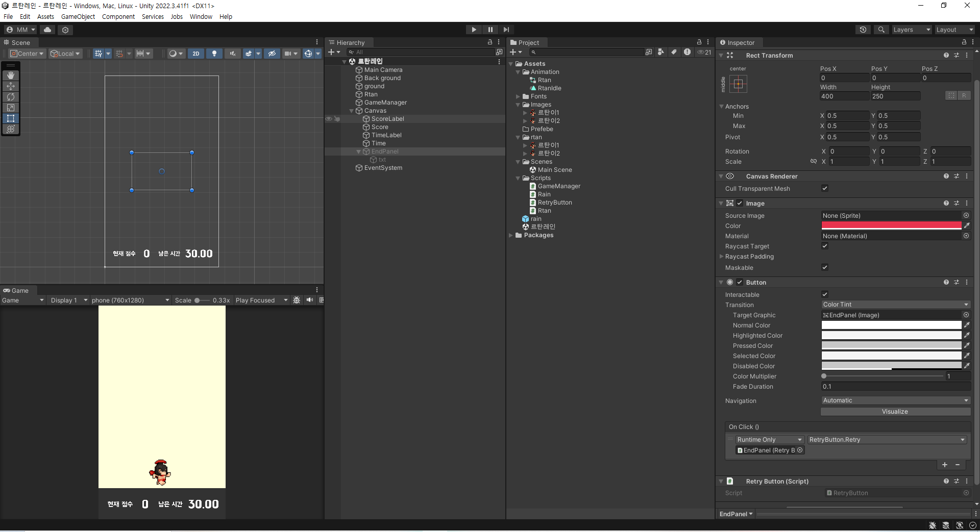
Task: Toggle Cull Transparent Mesh checkbox
Action: point(825,188)
